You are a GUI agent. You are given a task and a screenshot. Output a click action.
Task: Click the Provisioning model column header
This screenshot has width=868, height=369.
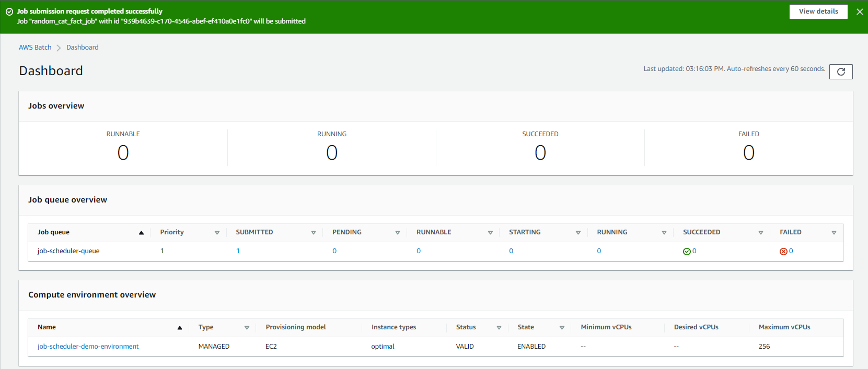(296, 327)
